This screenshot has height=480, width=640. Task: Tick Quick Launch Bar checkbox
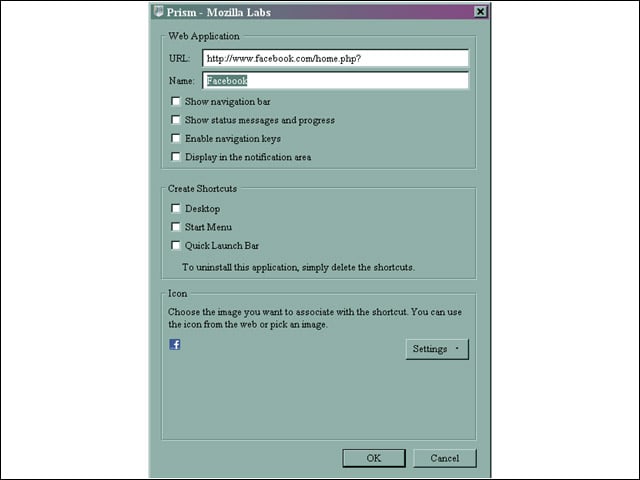(x=176, y=245)
